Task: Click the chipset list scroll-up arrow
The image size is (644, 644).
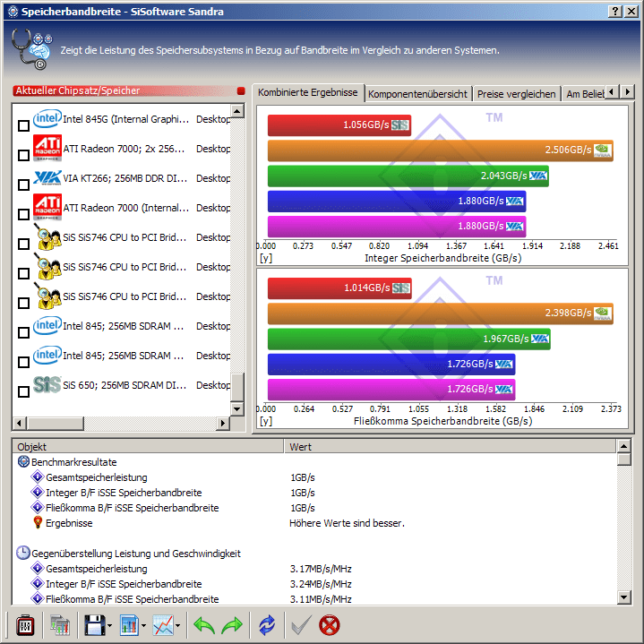Action: coord(237,111)
